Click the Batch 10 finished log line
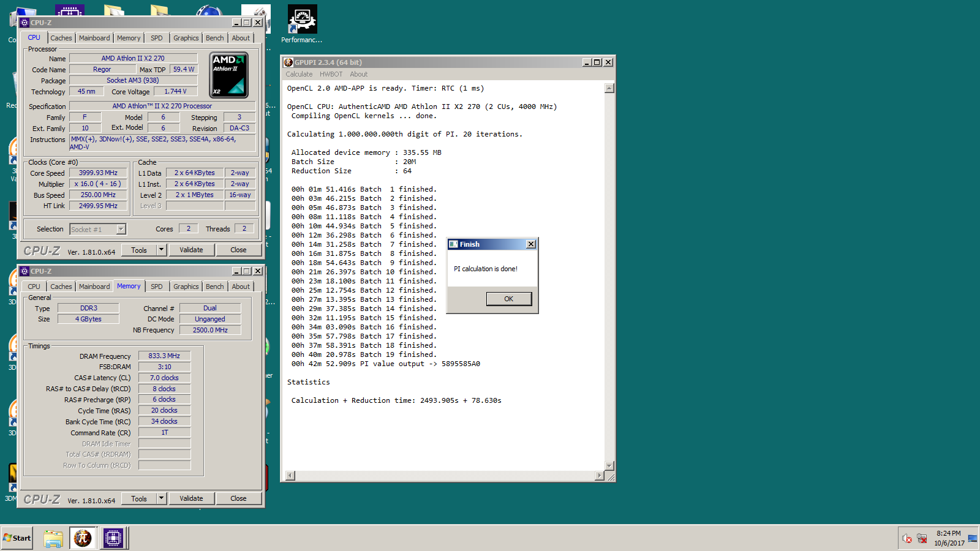Viewport: 980px width, 551px height. coord(364,272)
